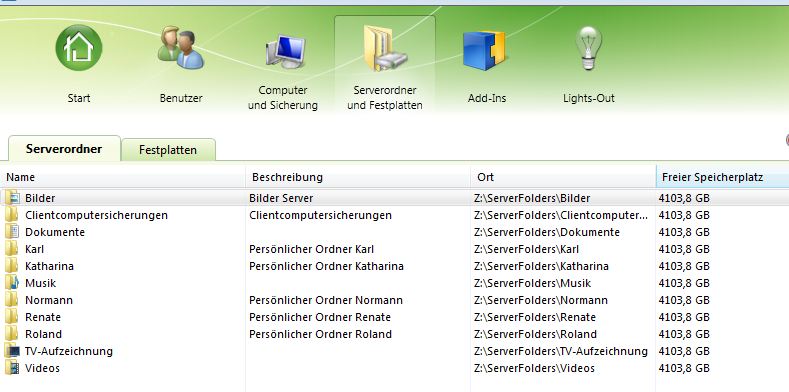Select the Dokumente folder row
This screenshot has height=392, width=789.
click(394, 232)
